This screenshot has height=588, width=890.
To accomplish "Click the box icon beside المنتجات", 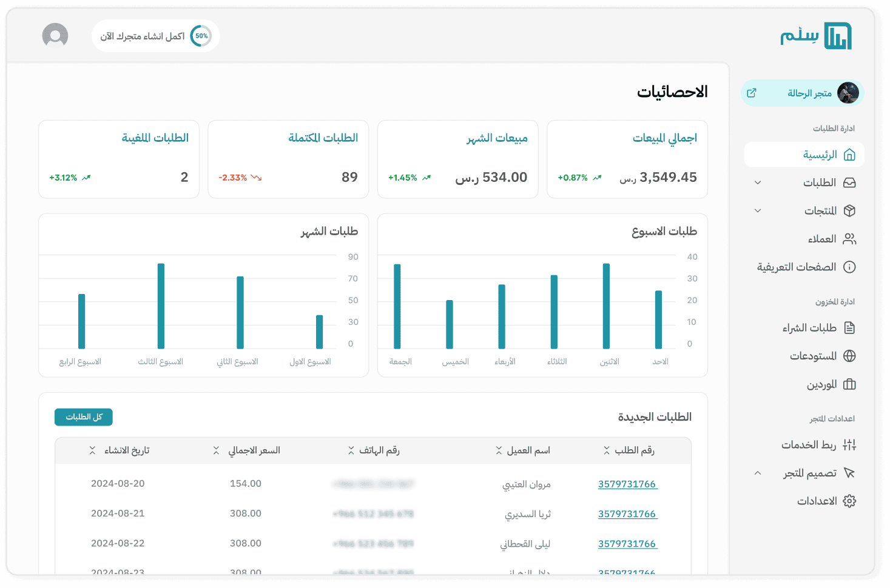I will pos(849,210).
